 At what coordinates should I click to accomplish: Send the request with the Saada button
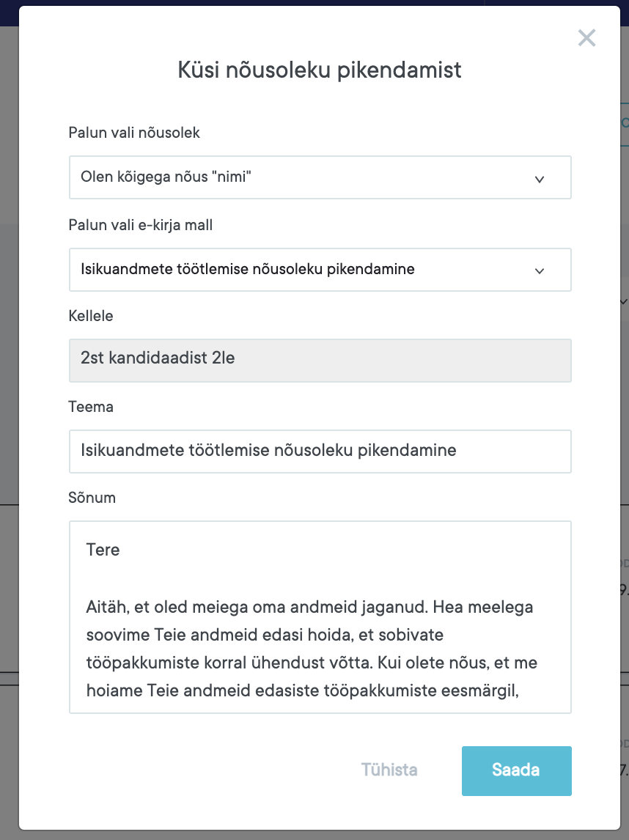tap(516, 770)
